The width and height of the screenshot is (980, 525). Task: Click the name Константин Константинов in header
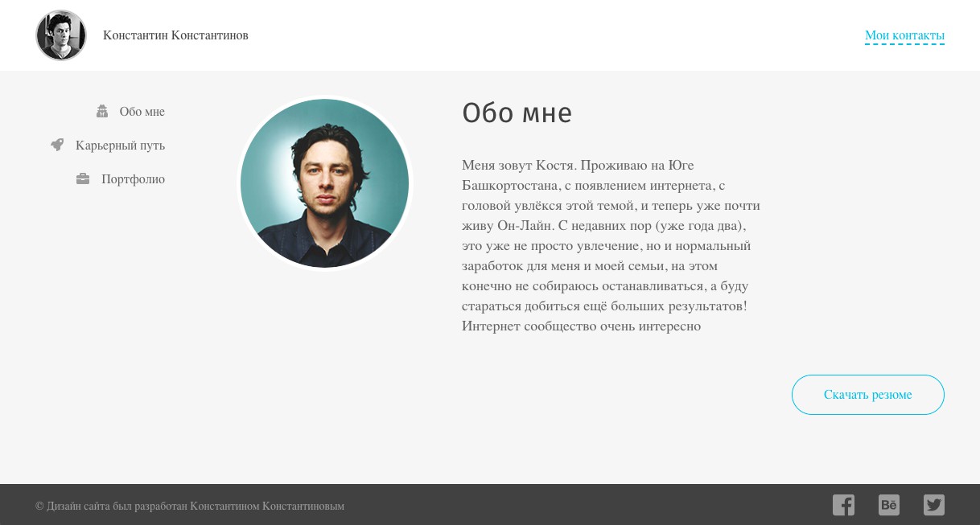click(x=175, y=35)
